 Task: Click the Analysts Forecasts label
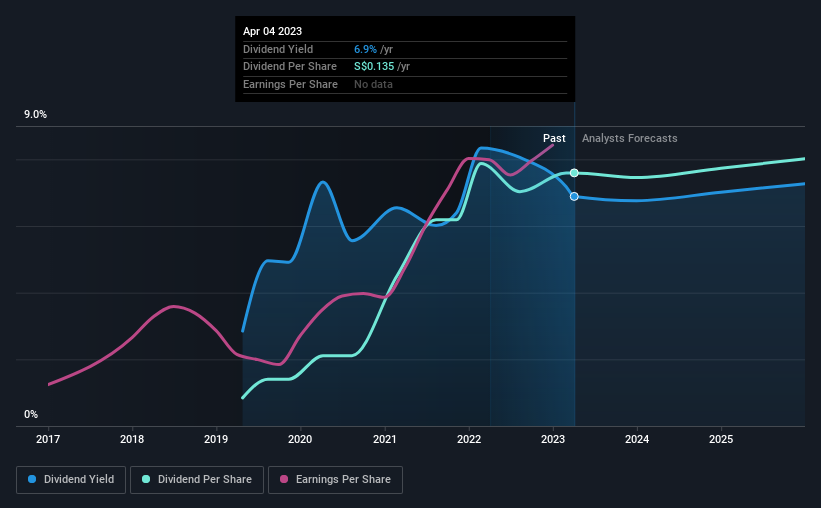coord(629,138)
